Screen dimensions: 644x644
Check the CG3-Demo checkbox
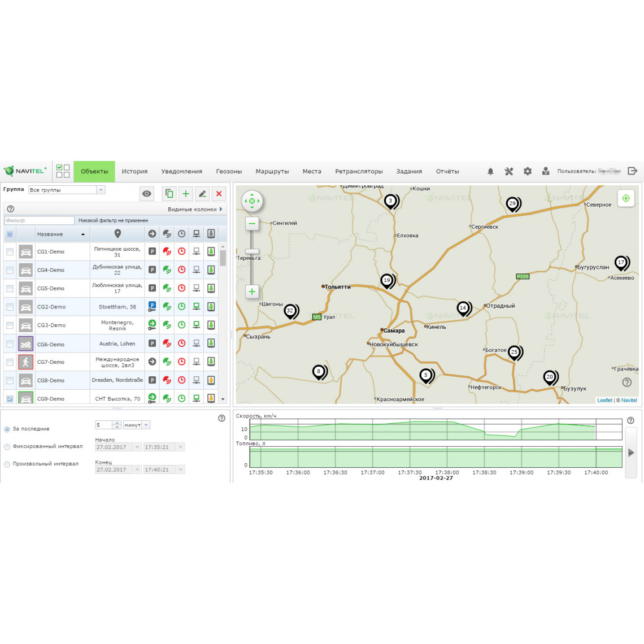pyautogui.click(x=10, y=325)
